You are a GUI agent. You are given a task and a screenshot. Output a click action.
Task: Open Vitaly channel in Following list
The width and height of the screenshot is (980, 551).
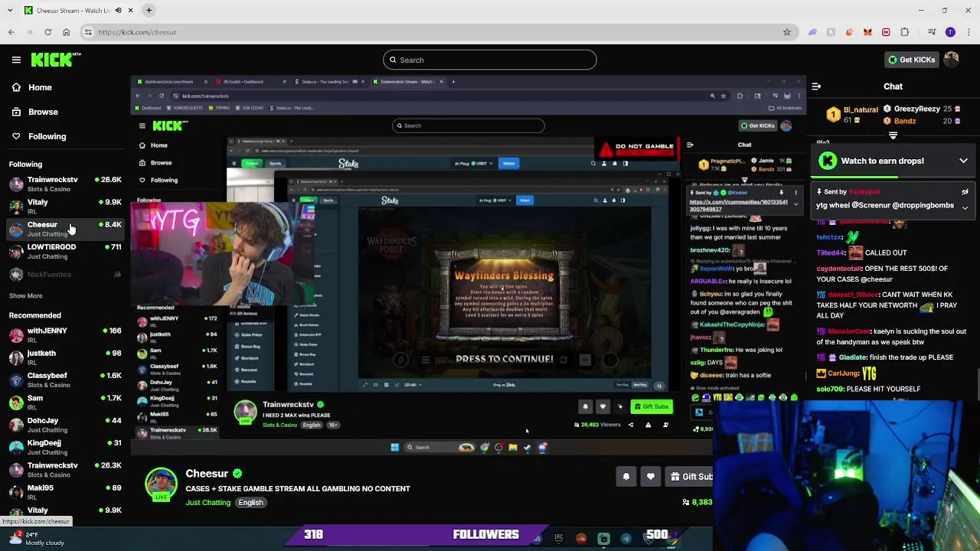[65, 206]
